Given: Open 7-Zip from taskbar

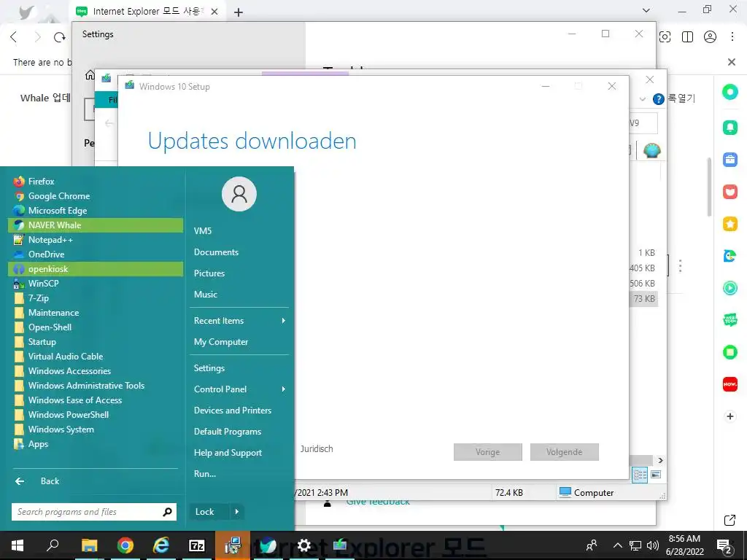Looking at the screenshot, I should (x=197, y=545).
